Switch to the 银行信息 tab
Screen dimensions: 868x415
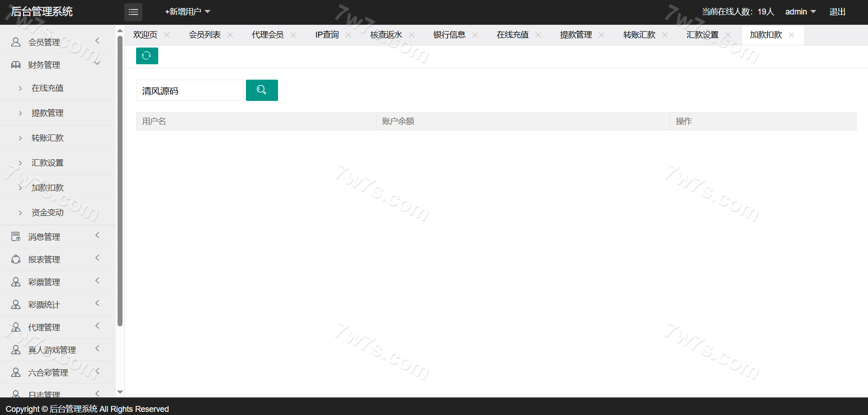pos(449,35)
